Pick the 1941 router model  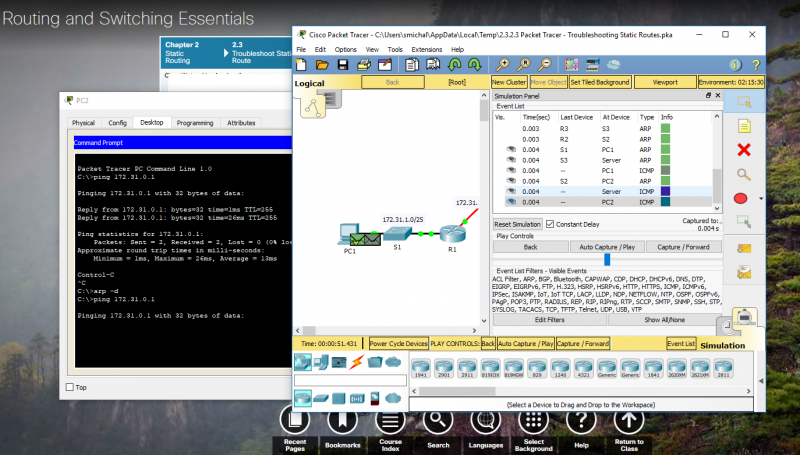(x=421, y=368)
